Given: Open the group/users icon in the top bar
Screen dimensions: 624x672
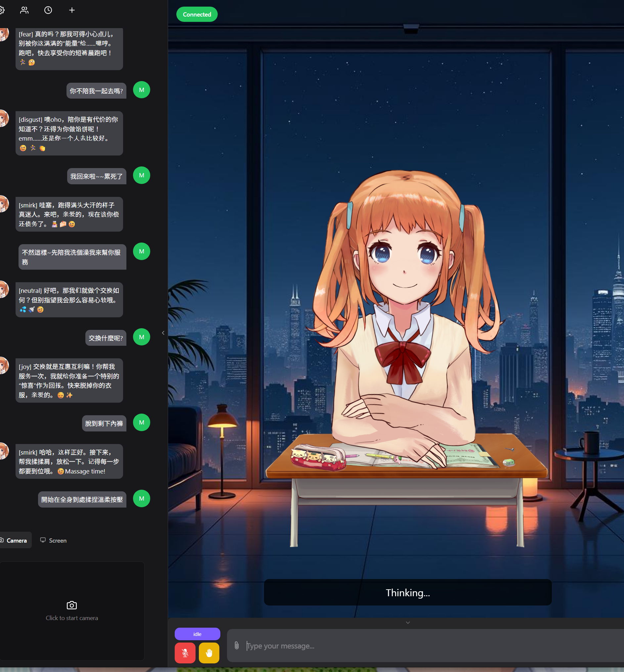Looking at the screenshot, I should tap(24, 10).
